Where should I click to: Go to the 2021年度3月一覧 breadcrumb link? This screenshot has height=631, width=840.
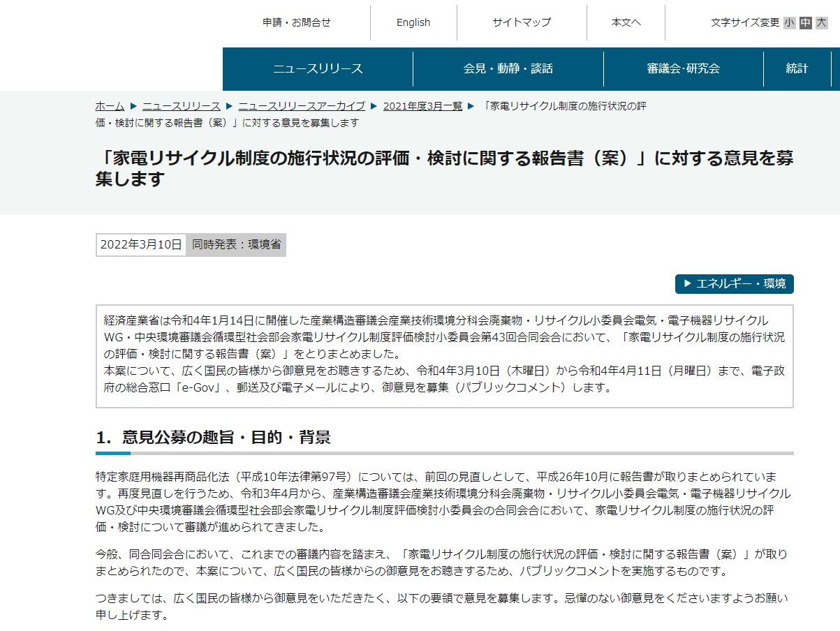[x=422, y=106]
